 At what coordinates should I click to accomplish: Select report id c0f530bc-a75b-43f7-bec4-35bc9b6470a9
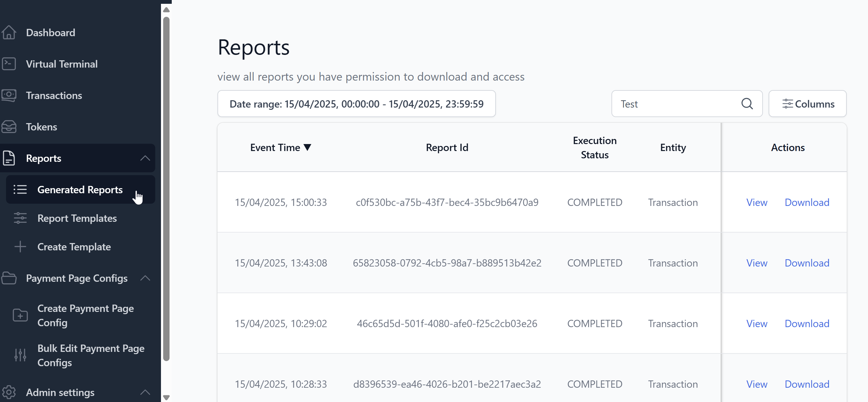tap(447, 202)
